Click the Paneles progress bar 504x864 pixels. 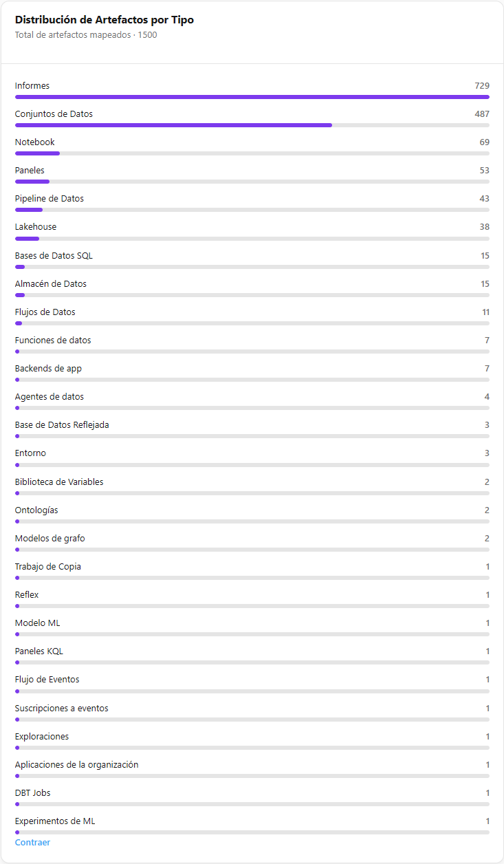tap(252, 182)
